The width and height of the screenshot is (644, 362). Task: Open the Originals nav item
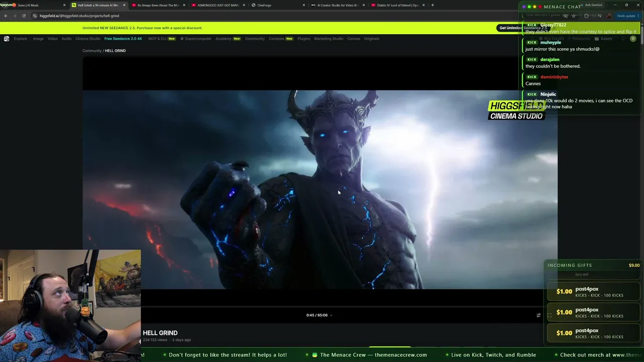click(x=372, y=39)
